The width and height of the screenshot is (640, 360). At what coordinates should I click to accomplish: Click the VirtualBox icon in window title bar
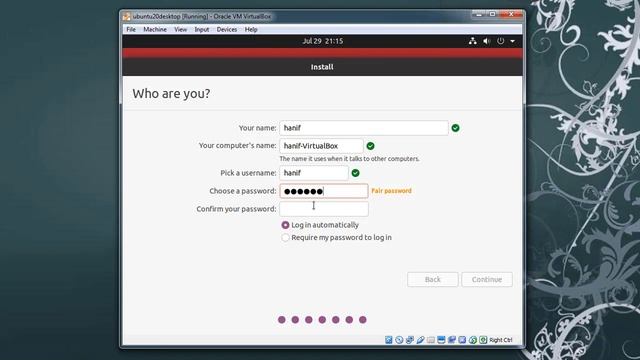127,16
